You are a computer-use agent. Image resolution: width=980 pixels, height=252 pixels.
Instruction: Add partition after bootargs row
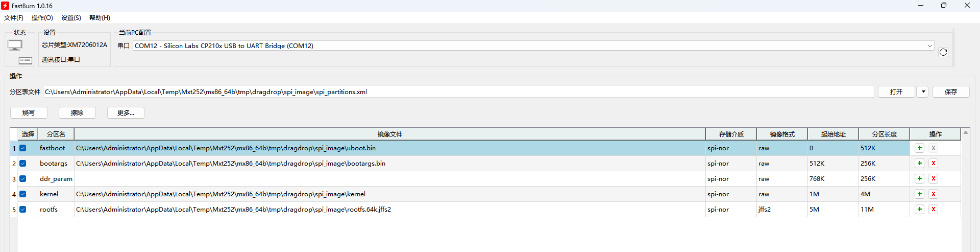pos(920,164)
